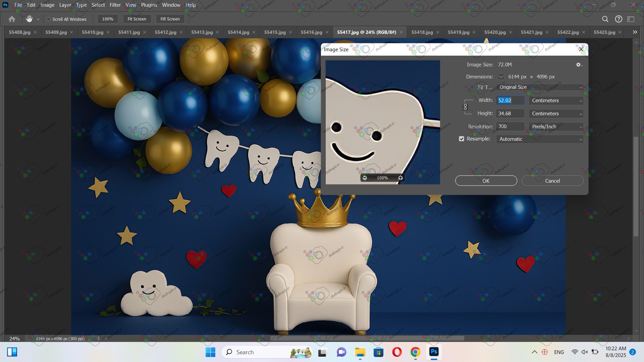
Task: Click the Height value input field
Action: click(510, 114)
